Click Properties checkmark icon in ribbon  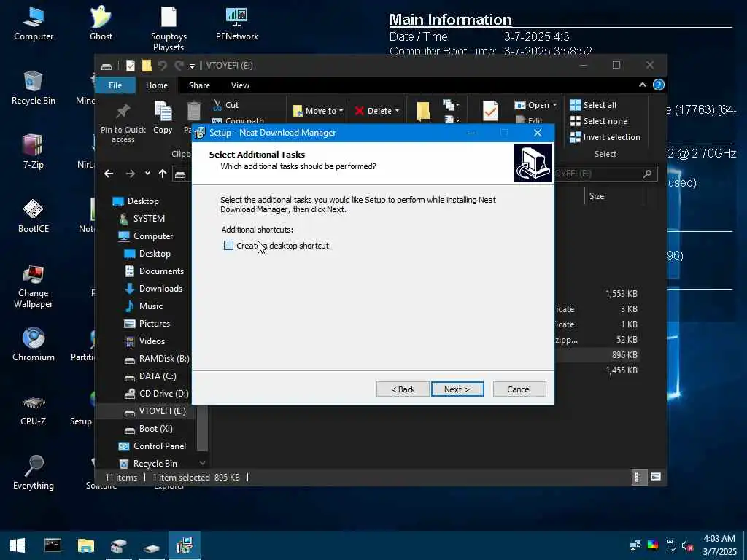click(x=490, y=111)
